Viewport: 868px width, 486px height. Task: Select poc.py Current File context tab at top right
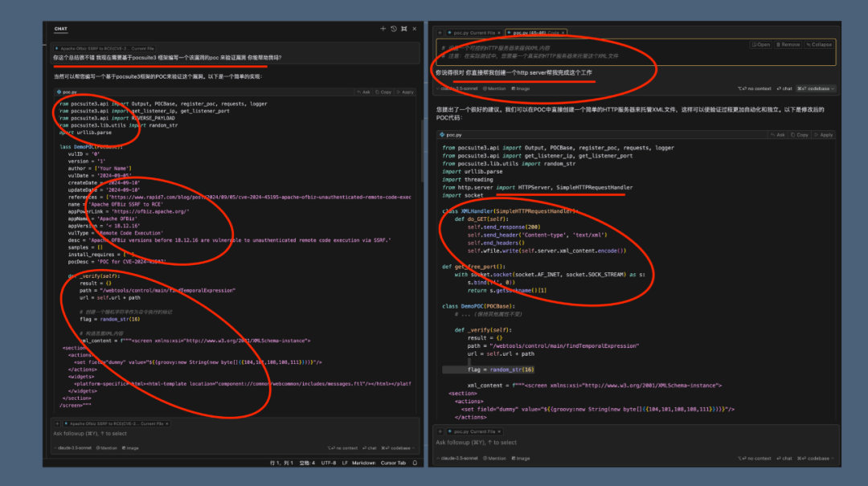[x=471, y=33]
